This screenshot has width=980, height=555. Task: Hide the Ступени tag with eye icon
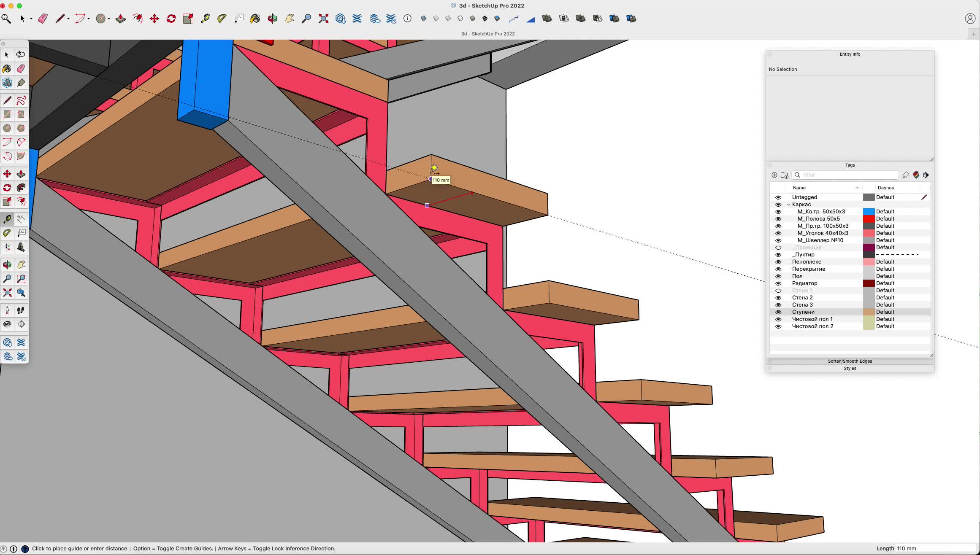[778, 312]
